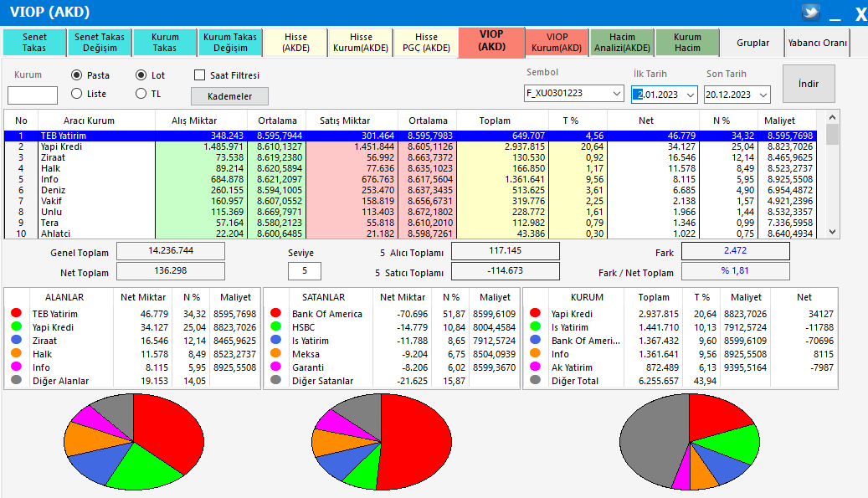This screenshot has width=868, height=498.
Task: Click the Kademeler button
Action: [229, 96]
